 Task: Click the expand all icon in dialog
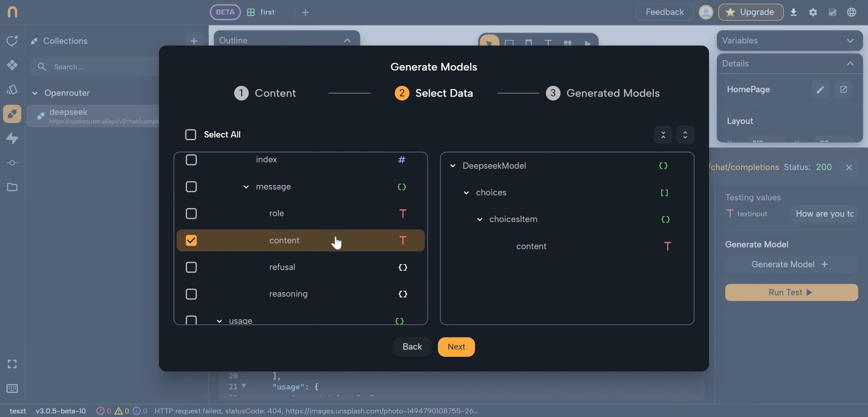pos(685,135)
